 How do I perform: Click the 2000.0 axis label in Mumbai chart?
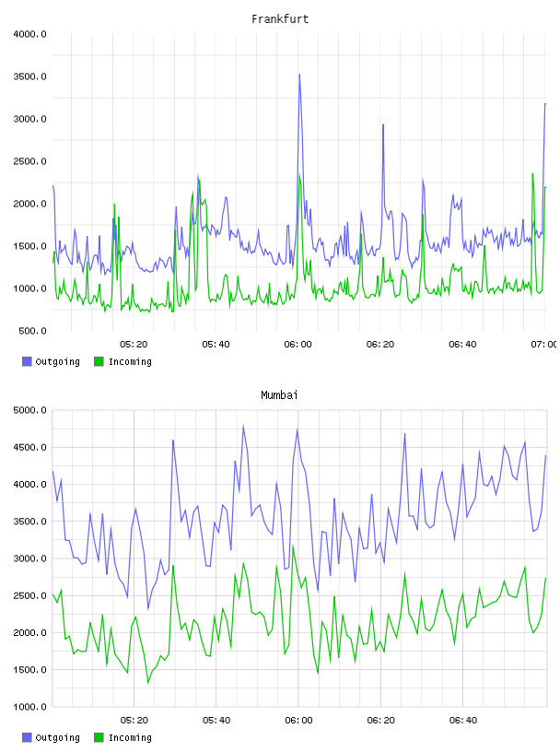(29, 633)
